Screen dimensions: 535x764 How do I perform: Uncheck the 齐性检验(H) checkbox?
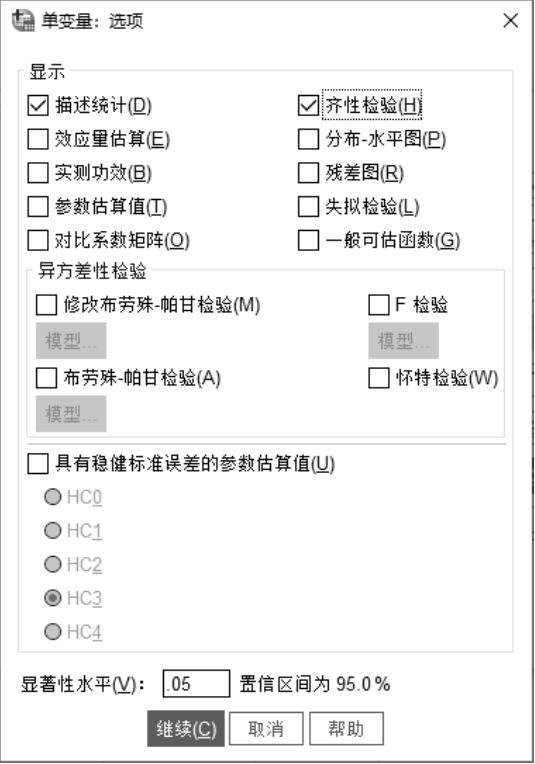pyautogui.click(x=308, y=105)
